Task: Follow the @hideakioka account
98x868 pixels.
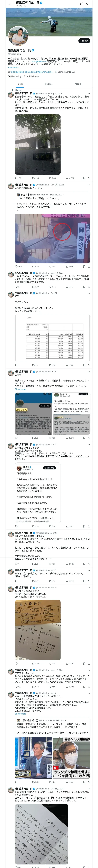Action: [84, 41]
